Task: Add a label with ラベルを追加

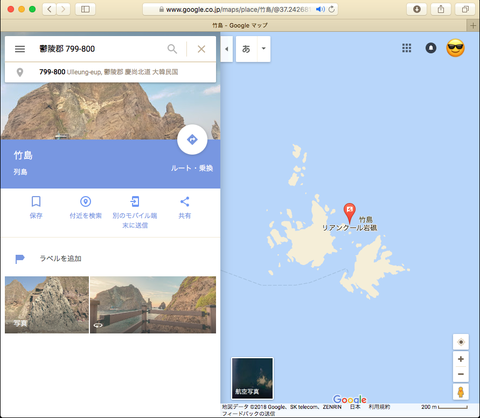Action: click(x=60, y=258)
